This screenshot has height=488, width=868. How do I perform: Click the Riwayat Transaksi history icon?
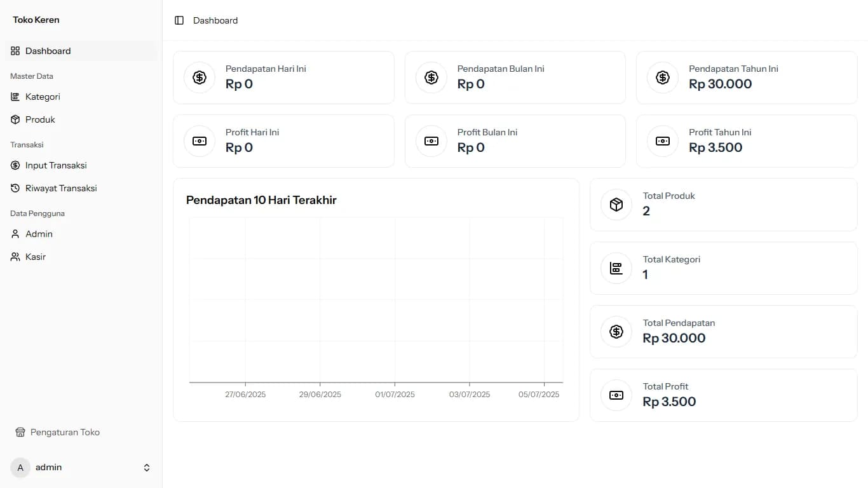(15, 188)
